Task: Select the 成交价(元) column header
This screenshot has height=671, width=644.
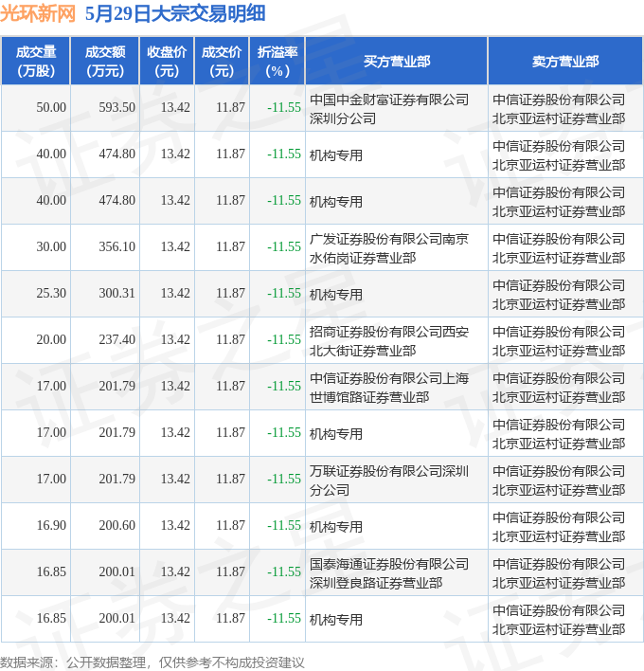Action: coord(222,62)
